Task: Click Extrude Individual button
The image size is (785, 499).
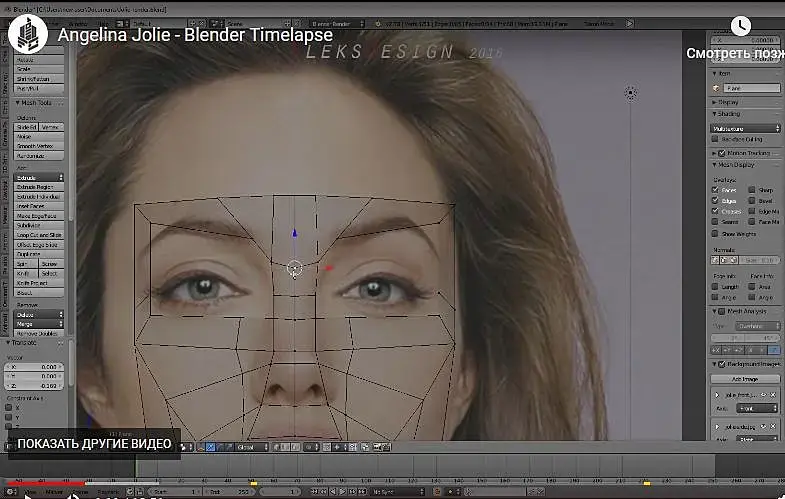Action: (39, 196)
